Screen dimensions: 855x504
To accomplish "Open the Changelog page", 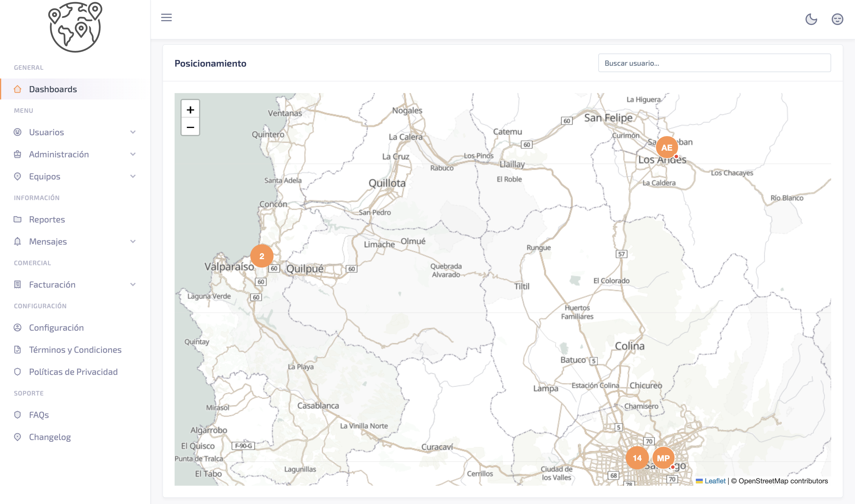I will click(x=50, y=437).
